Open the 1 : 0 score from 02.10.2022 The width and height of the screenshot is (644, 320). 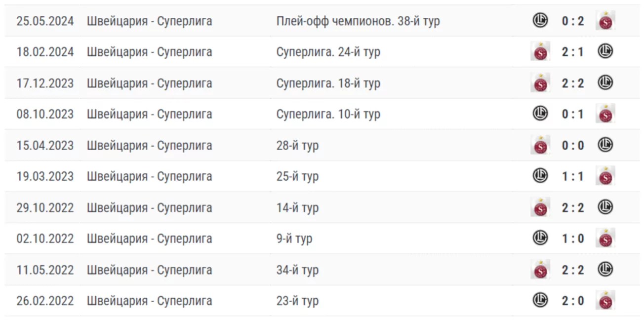(x=572, y=239)
